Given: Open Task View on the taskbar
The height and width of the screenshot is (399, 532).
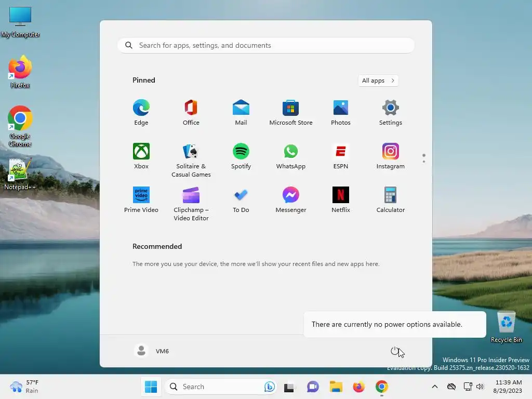Looking at the screenshot, I should 289,387.
